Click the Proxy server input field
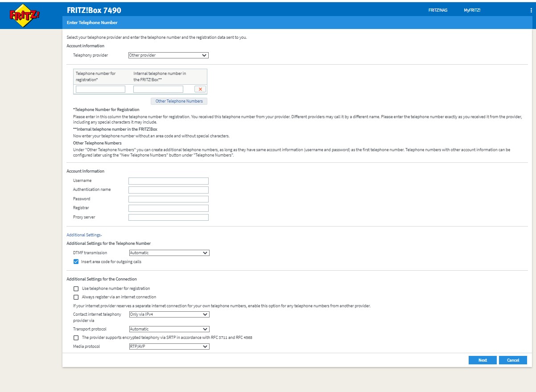Screen dimensions: 536x392 [168, 218]
